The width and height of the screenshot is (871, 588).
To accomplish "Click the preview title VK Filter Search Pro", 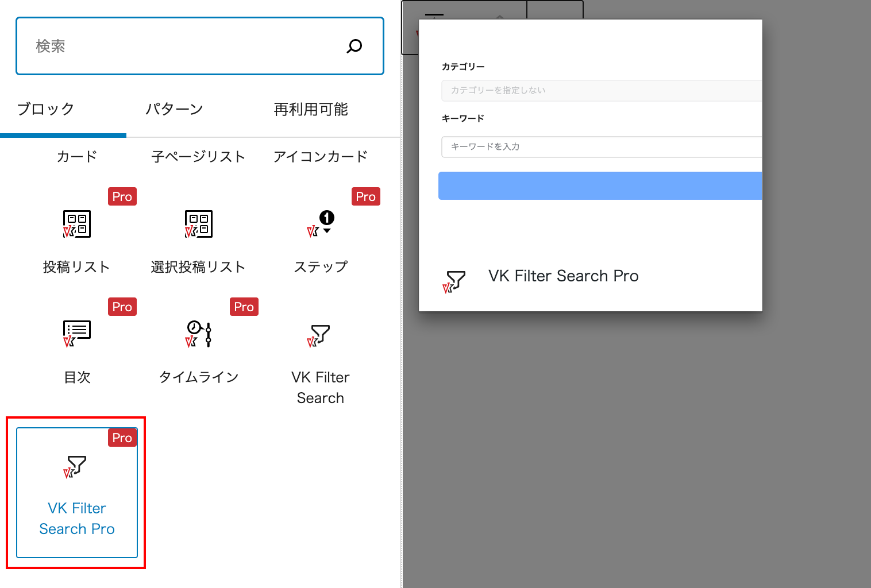I will tap(564, 276).
